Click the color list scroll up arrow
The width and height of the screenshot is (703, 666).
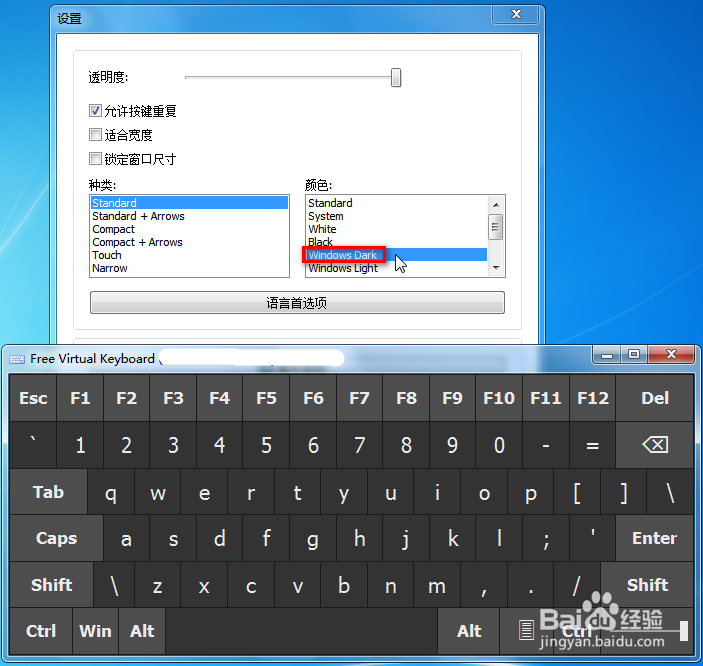[x=496, y=205]
